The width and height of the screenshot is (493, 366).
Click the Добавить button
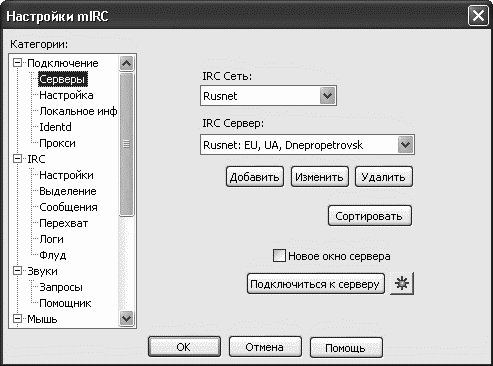pos(255,177)
